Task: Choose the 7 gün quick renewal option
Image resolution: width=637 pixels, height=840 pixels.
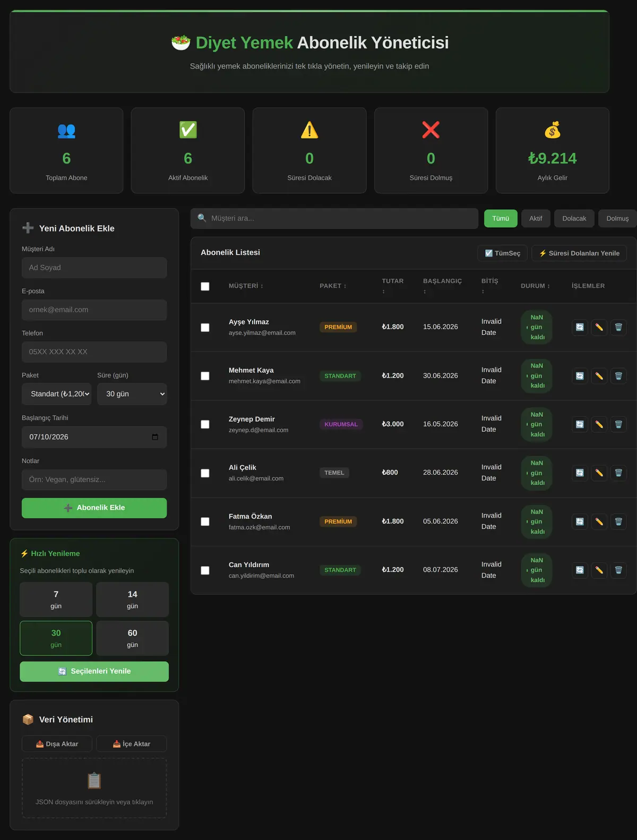Action: point(56,599)
